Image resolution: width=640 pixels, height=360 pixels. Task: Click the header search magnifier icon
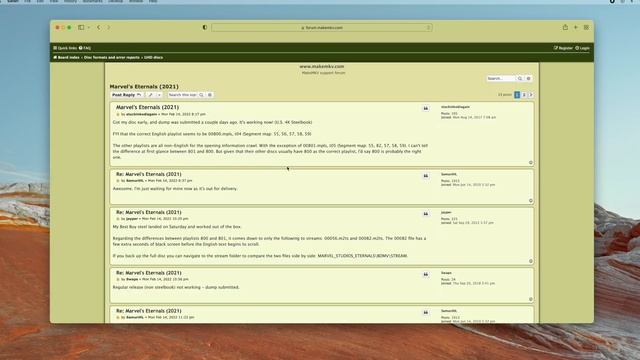pos(520,78)
